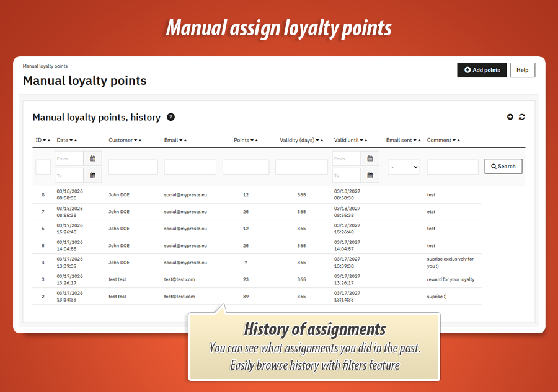This screenshot has width=558, height=392.
Task: Open the Valid until To calendar picker
Action: point(370,175)
